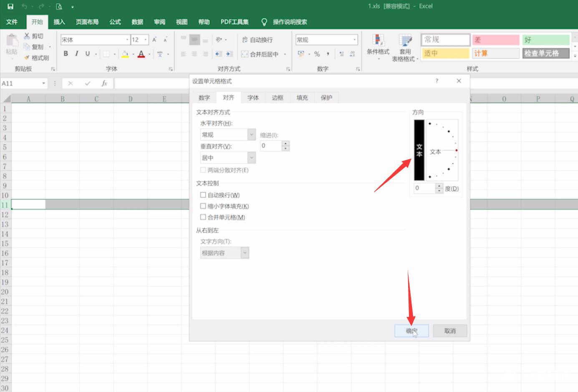Switch to the 字体 tab in dialog
578x392 pixels.
[x=253, y=98]
